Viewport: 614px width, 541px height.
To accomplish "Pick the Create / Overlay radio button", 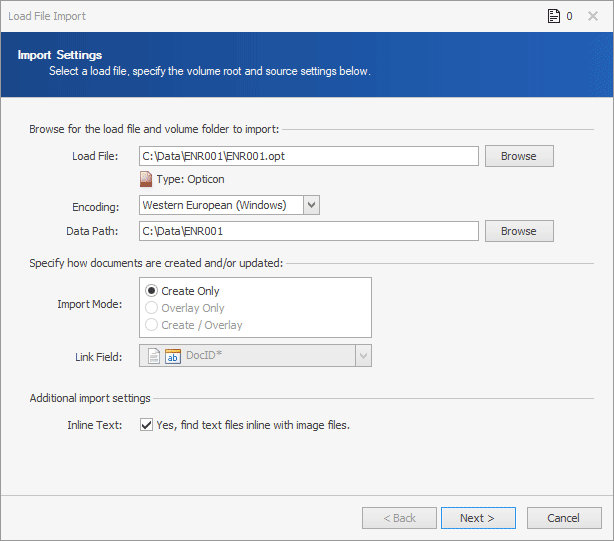I will tap(152, 325).
